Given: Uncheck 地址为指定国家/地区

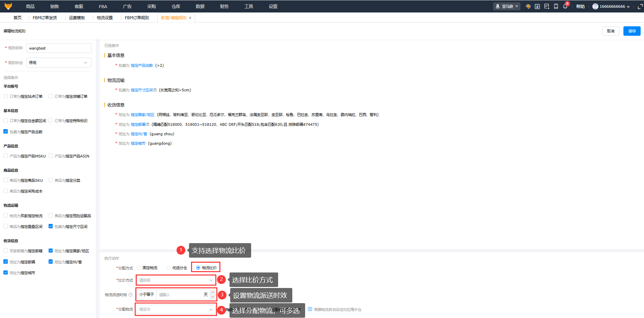Looking at the screenshot, I should (51, 251).
